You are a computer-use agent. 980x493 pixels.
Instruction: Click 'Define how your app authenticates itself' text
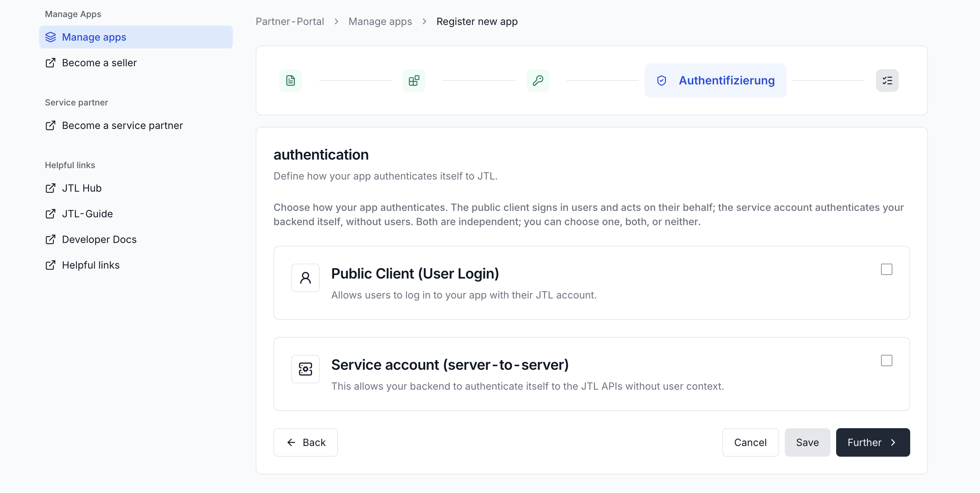385,176
